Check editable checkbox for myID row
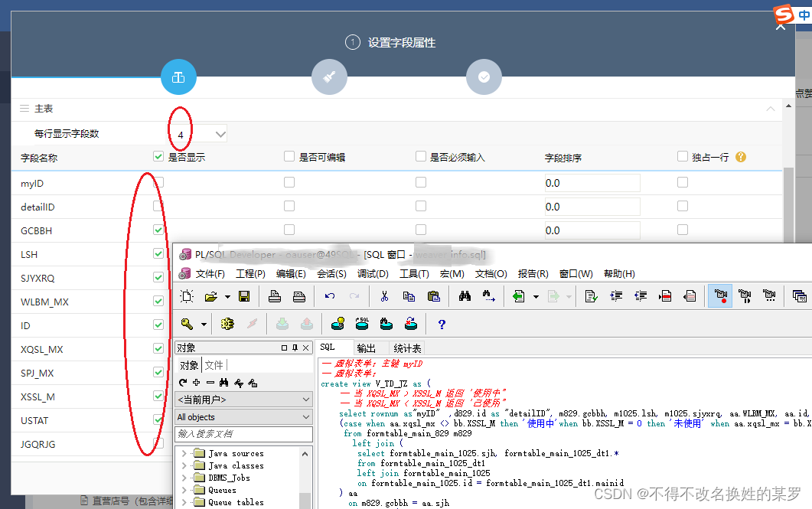 tap(289, 182)
